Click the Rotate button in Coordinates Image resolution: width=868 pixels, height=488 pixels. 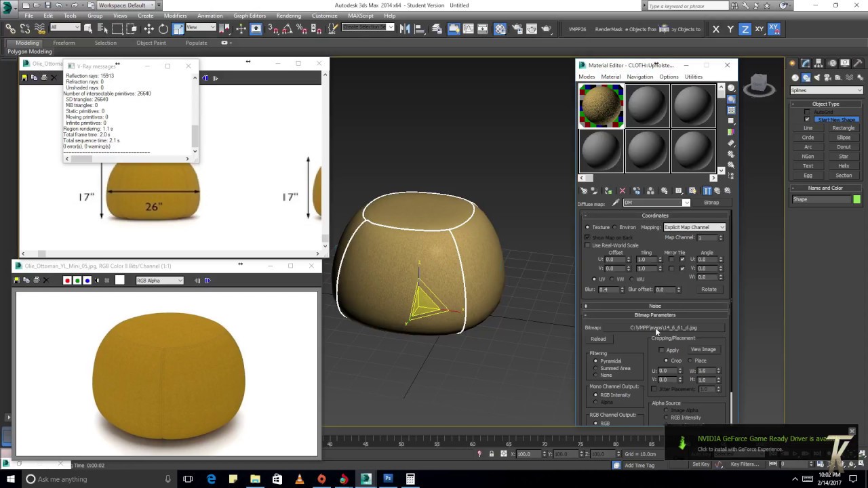[709, 289]
